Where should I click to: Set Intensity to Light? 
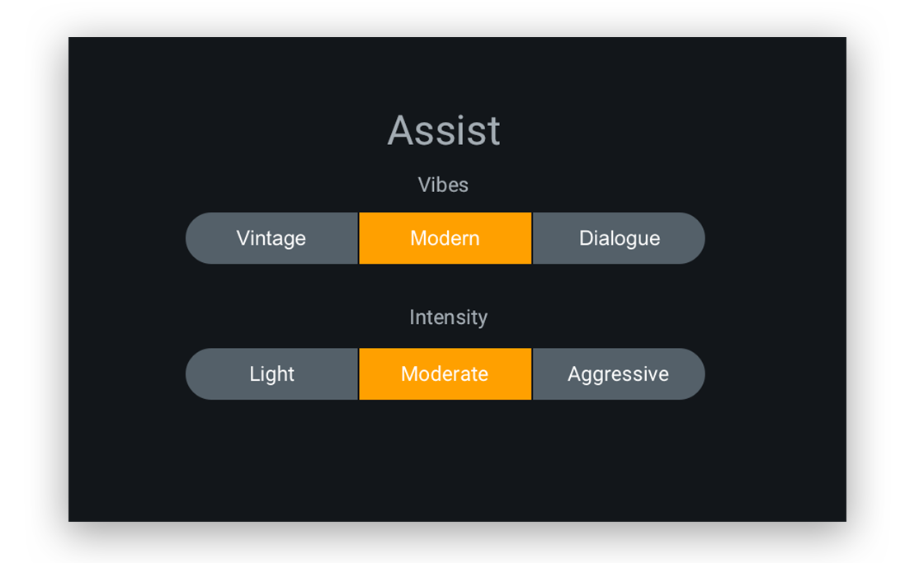(x=271, y=374)
